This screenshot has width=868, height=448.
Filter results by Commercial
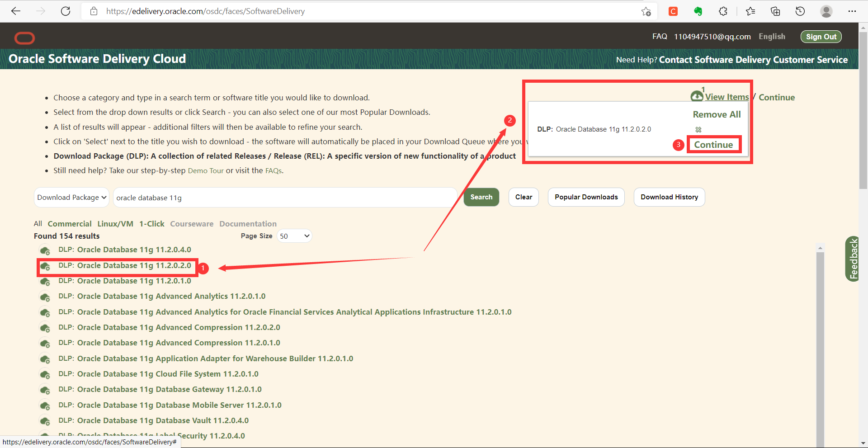pyautogui.click(x=70, y=224)
